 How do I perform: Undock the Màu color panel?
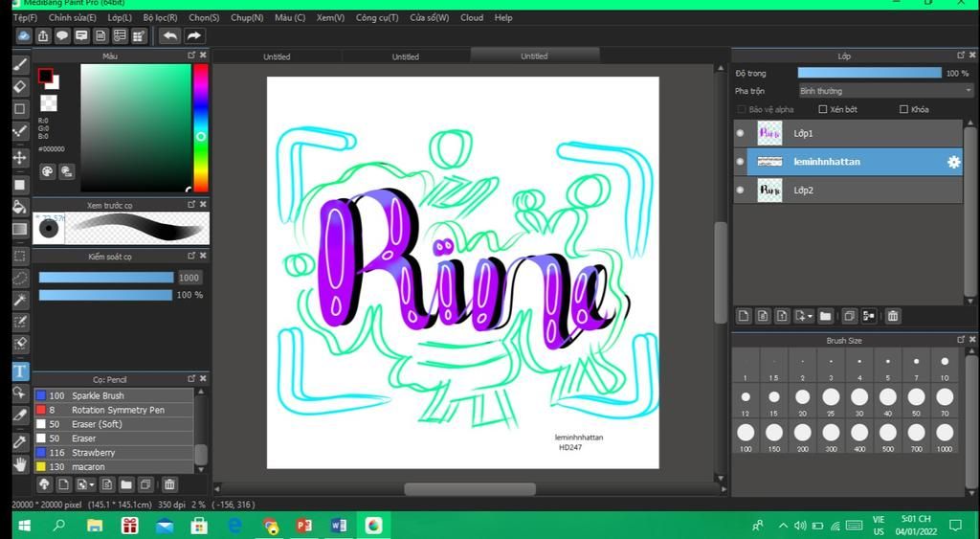(x=191, y=55)
